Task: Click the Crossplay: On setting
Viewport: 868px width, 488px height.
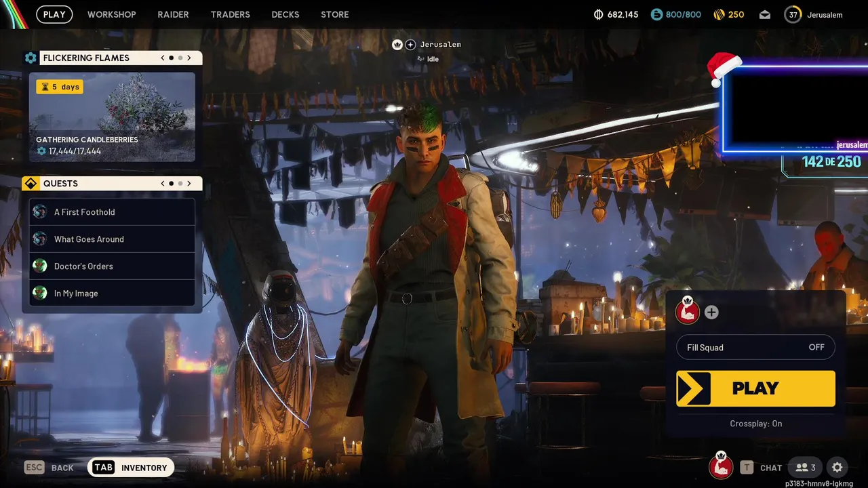Action: click(755, 424)
